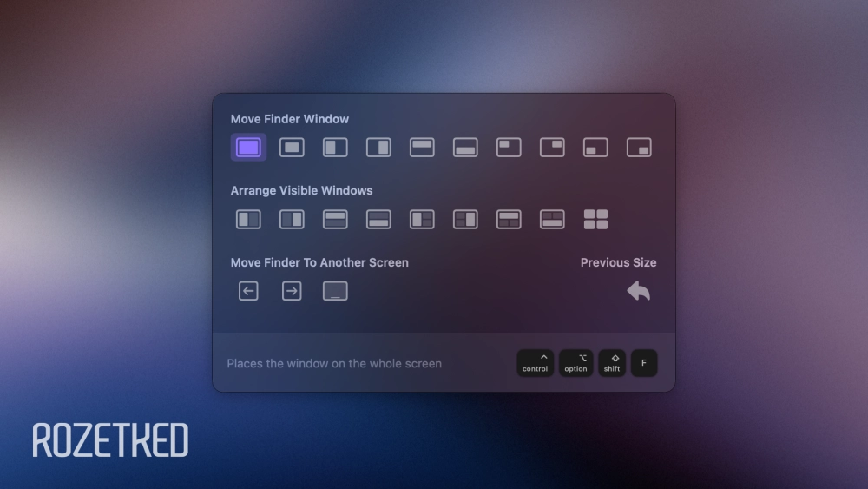This screenshot has width=868, height=489.
Task: Restore previous size with the undo arrow
Action: (x=639, y=291)
